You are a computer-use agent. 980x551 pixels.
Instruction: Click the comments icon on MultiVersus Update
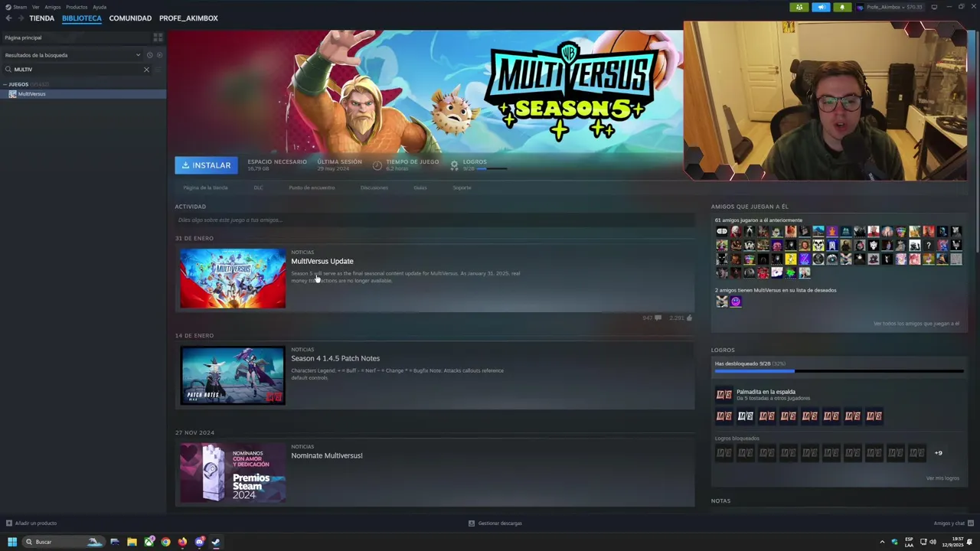click(x=658, y=318)
